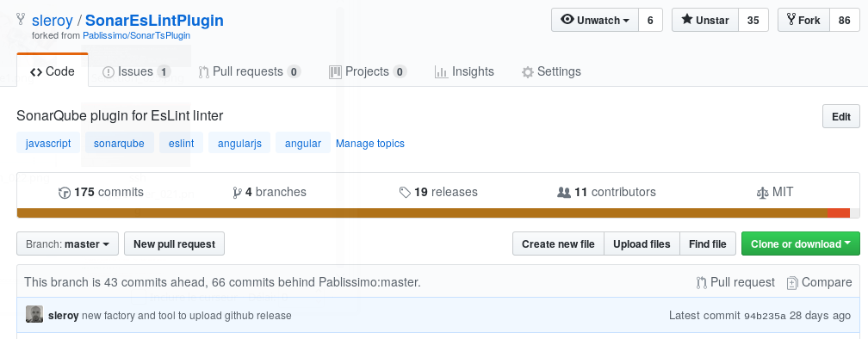
Task: Click the Code brackets icon
Action: 36,72
